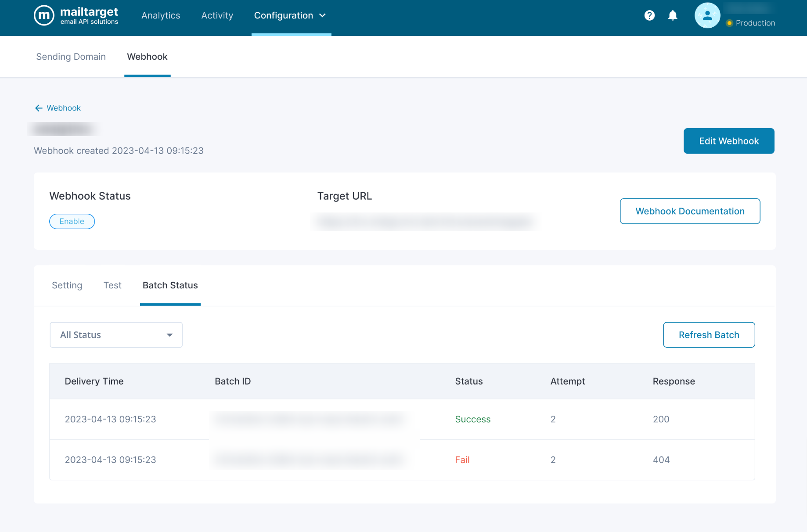The height and width of the screenshot is (532, 807).
Task: Select the Fail status batch row
Action: [x=402, y=460]
